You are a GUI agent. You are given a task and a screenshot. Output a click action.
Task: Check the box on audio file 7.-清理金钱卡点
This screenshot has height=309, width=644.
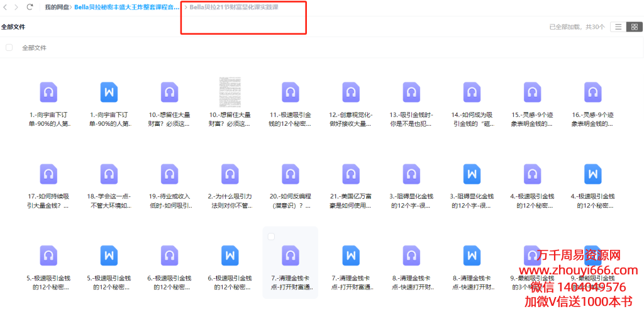point(271,237)
